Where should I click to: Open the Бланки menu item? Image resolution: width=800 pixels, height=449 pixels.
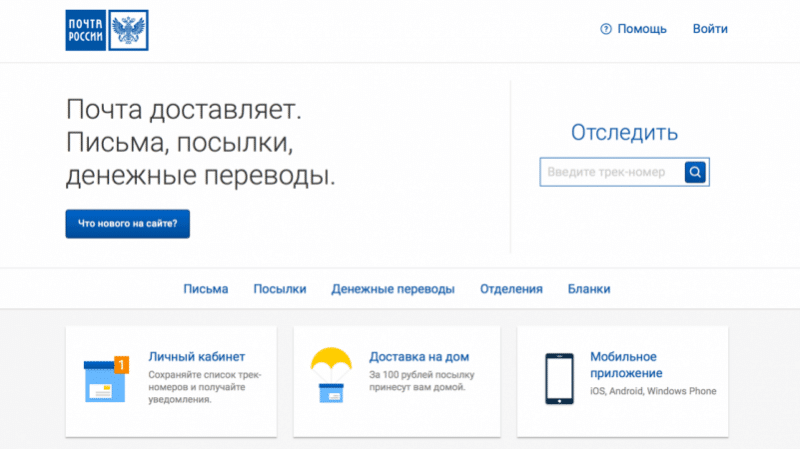[x=589, y=289]
